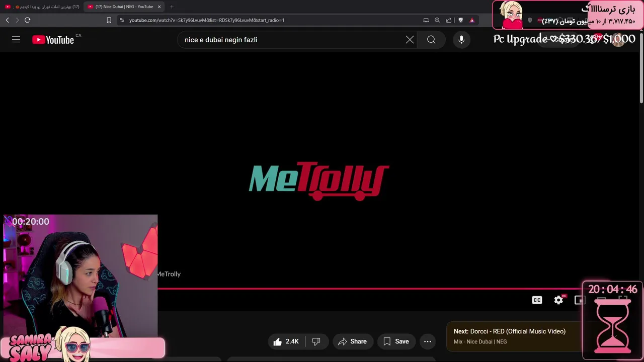Click the red video progress bar
This screenshot has width=644, height=362.
(370, 289)
